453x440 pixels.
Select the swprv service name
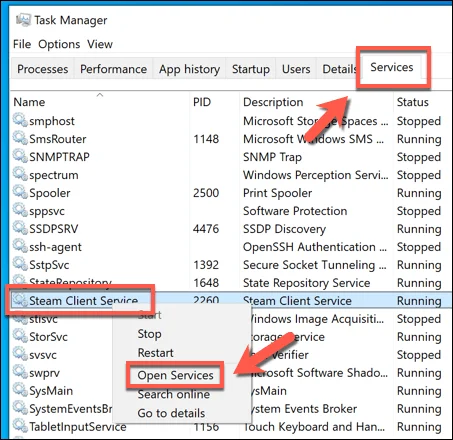pos(44,373)
